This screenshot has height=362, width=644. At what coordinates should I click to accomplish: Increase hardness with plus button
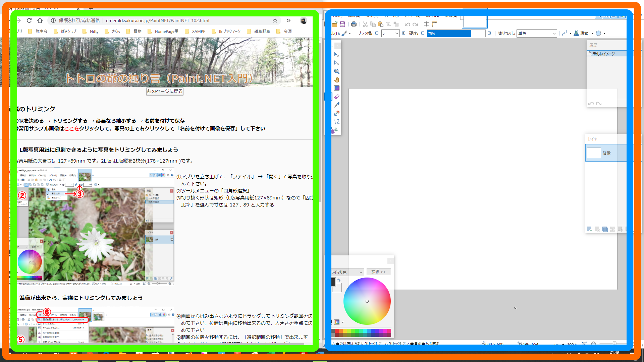pyautogui.click(x=489, y=33)
